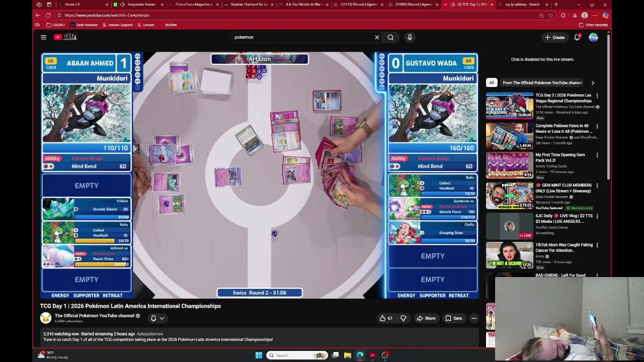
Task: Open TikTok Mom Faking Cancer video
Action: [x=509, y=255]
